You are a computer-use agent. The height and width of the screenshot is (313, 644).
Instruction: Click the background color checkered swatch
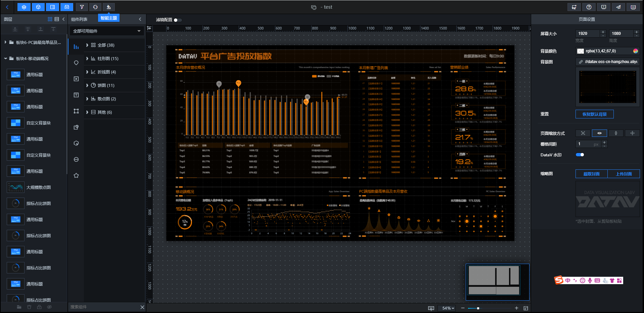(x=580, y=51)
